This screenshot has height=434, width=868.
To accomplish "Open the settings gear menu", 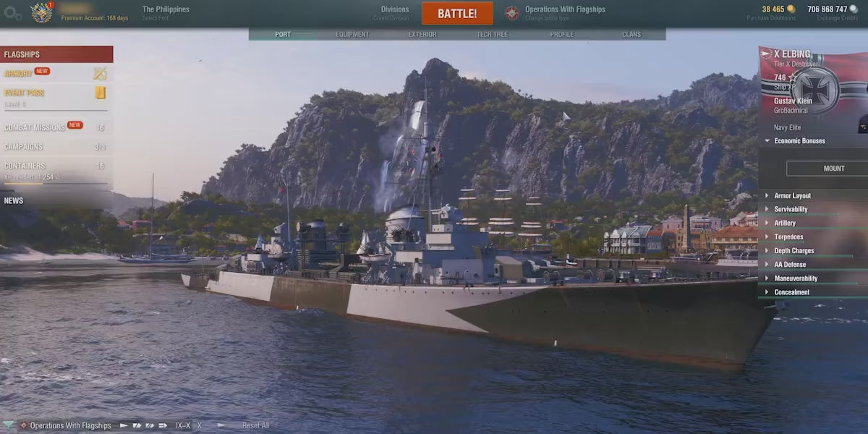I will coord(12,12).
